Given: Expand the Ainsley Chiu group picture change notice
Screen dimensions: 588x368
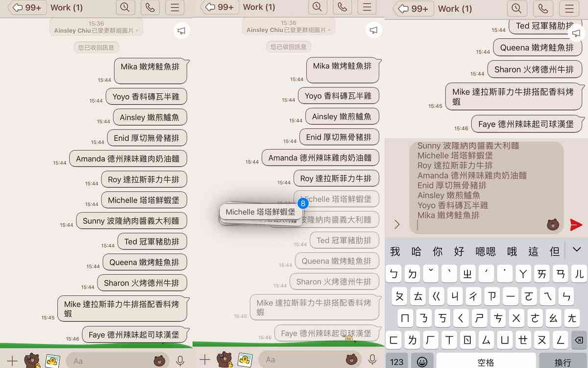Looking at the screenshot, I should click(x=97, y=30).
